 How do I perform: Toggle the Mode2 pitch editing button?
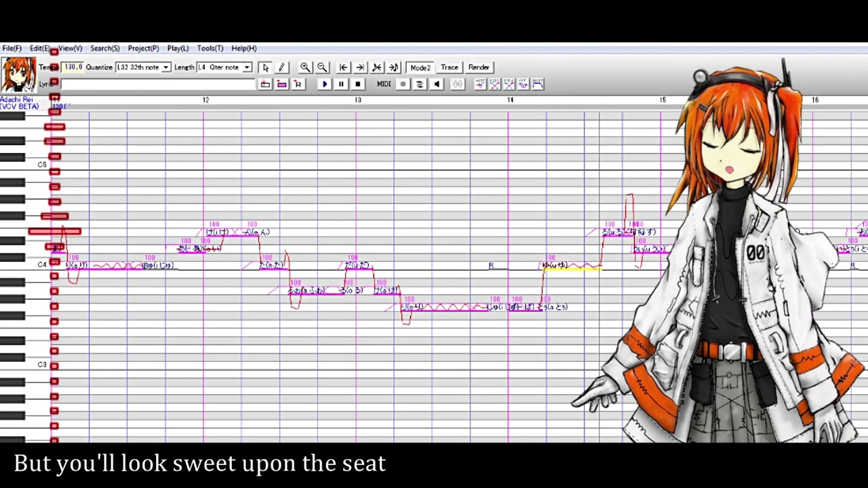coord(420,68)
